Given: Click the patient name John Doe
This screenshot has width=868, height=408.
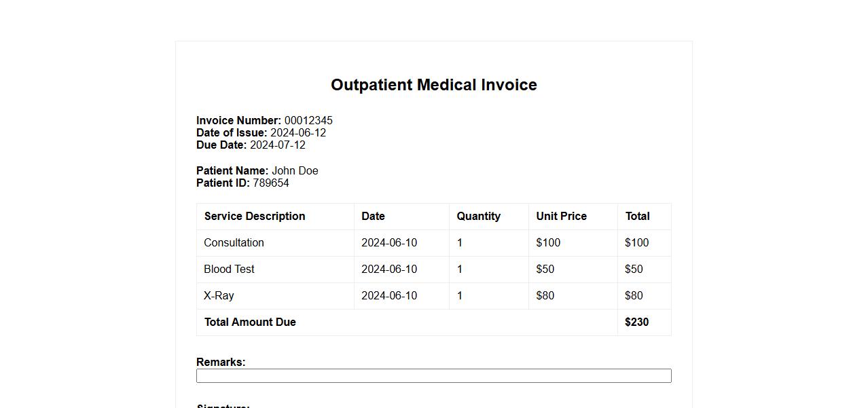Looking at the screenshot, I should tap(295, 171).
